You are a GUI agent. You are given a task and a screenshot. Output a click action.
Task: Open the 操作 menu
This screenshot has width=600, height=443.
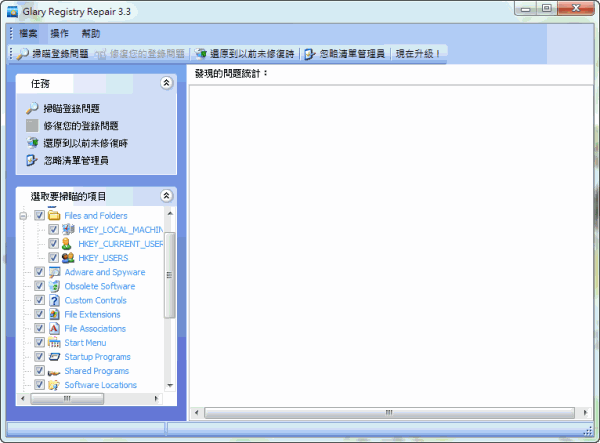click(x=59, y=34)
